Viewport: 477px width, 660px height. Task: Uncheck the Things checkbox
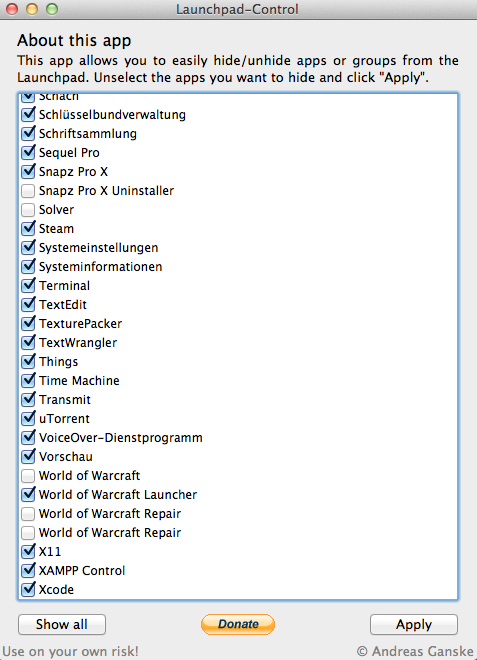[28, 362]
